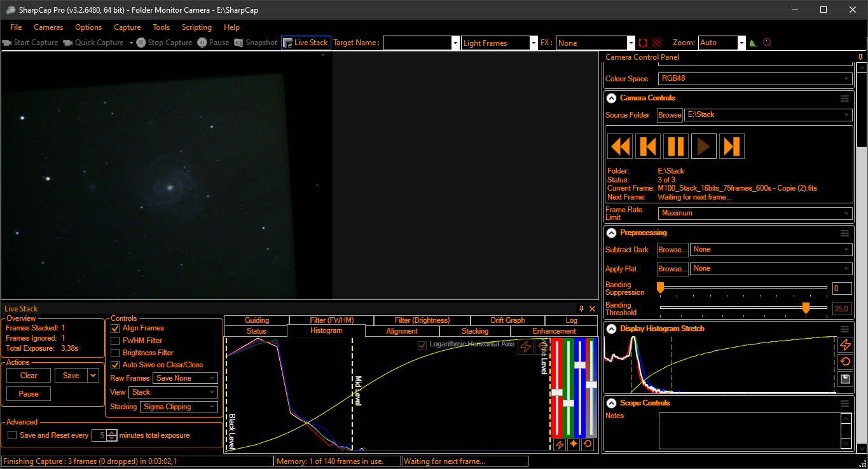This screenshot has width=868, height=469.
Task: Open the Stacking Sigma Clipping dropdown
Action: click(x=179, y=407)
